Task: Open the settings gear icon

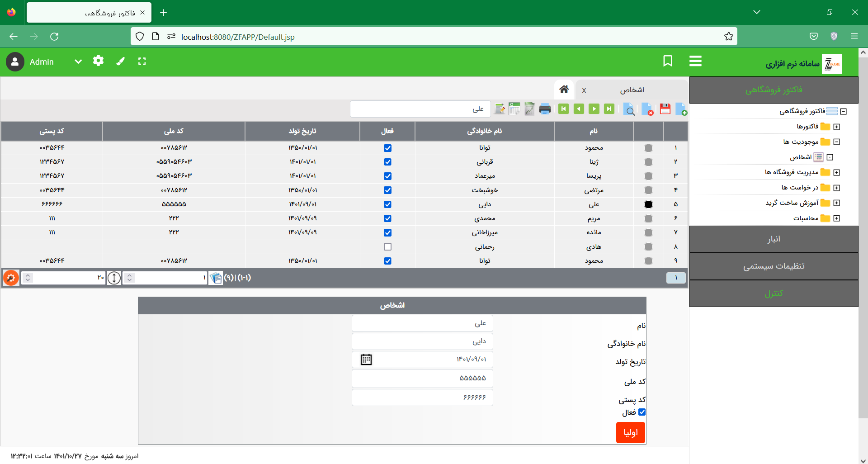Action: pos(98,61)
